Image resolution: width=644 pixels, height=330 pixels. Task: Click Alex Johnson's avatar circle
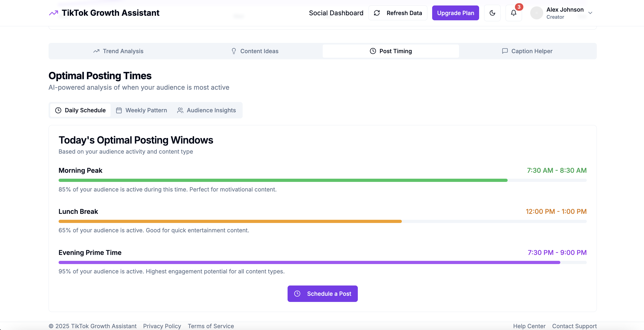coord(537,13)
